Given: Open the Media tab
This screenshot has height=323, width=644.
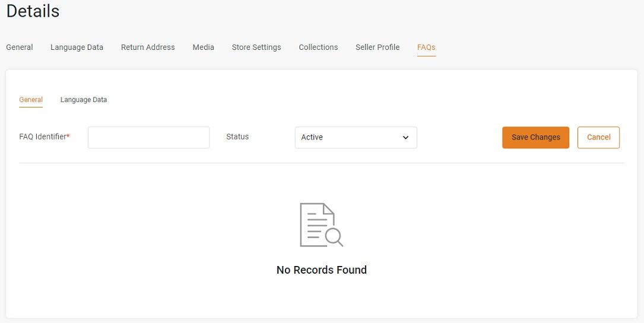Looking at the screenshot, I should click(x=204, y=47).
